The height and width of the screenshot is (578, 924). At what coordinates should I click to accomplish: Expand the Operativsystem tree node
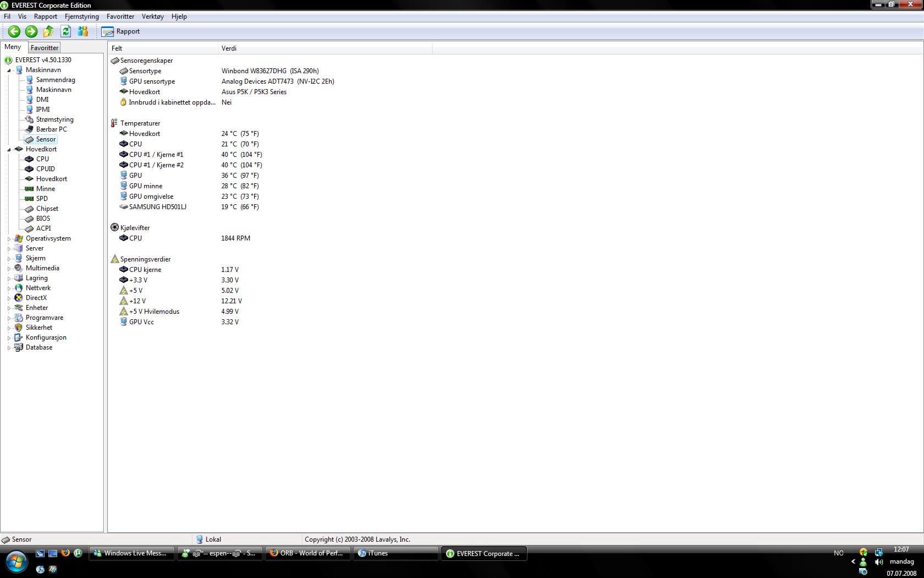coord(9,239)
